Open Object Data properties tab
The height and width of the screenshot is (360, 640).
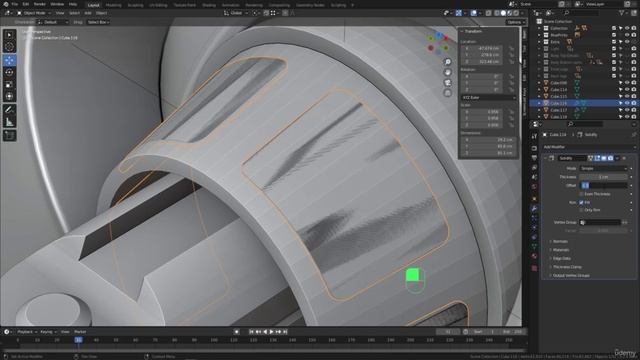point(534,247)
